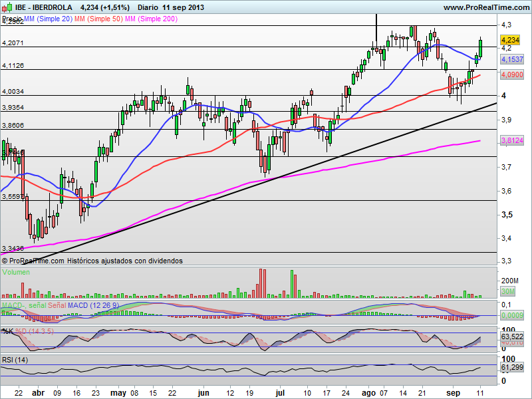
Task: Click the 63,522 stochastic value tag
Action: 512,336
